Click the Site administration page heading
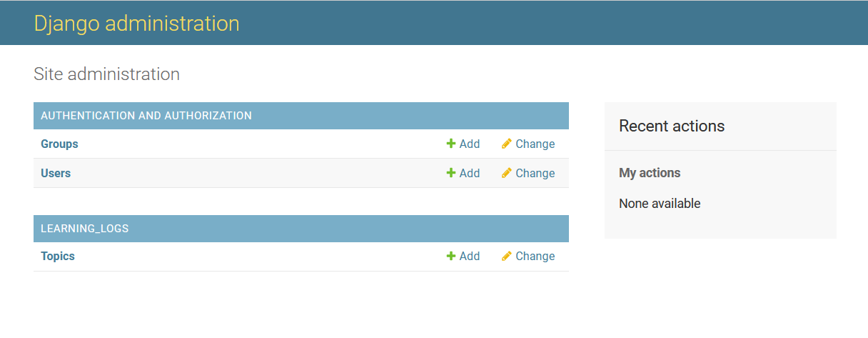The width and height of the screenshot is (868, 338). point(106,74)
